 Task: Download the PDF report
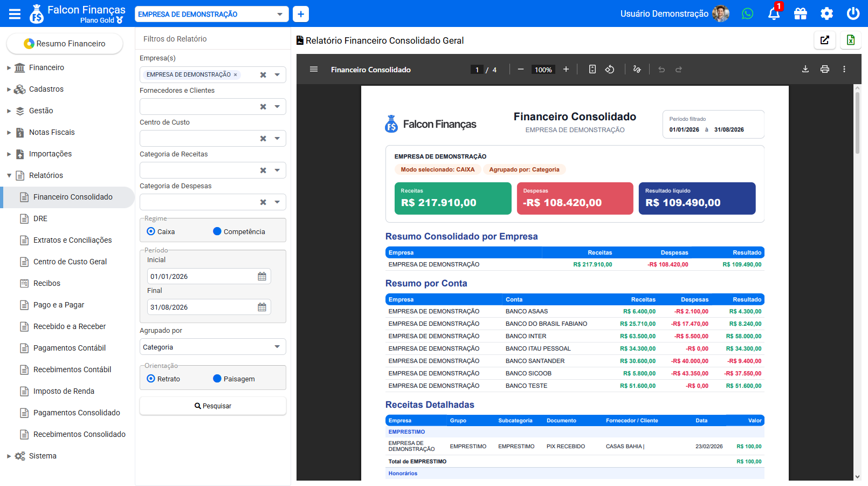(x=805, y=69)
